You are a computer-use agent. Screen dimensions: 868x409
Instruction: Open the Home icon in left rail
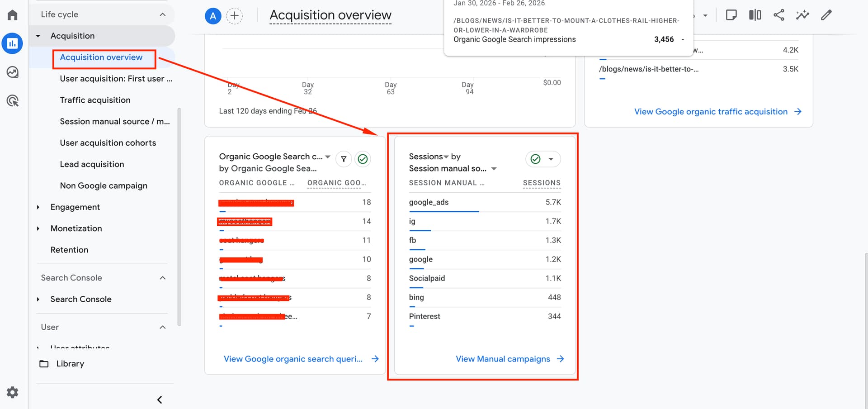12,15
